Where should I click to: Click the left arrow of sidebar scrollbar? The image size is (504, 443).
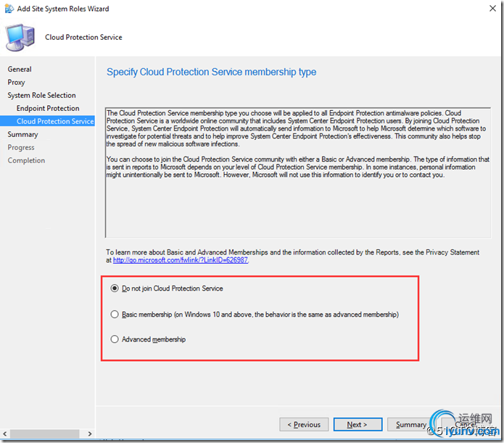coord(4,434)
